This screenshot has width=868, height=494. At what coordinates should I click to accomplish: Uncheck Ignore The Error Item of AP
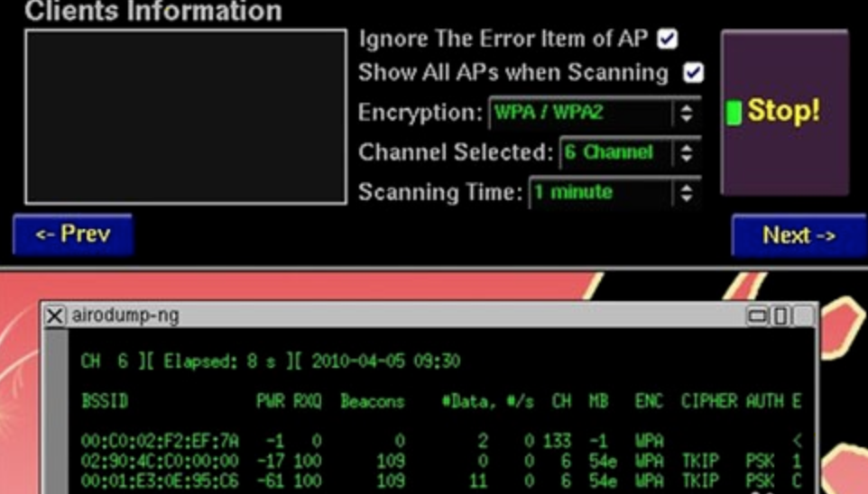coord(668,39)
